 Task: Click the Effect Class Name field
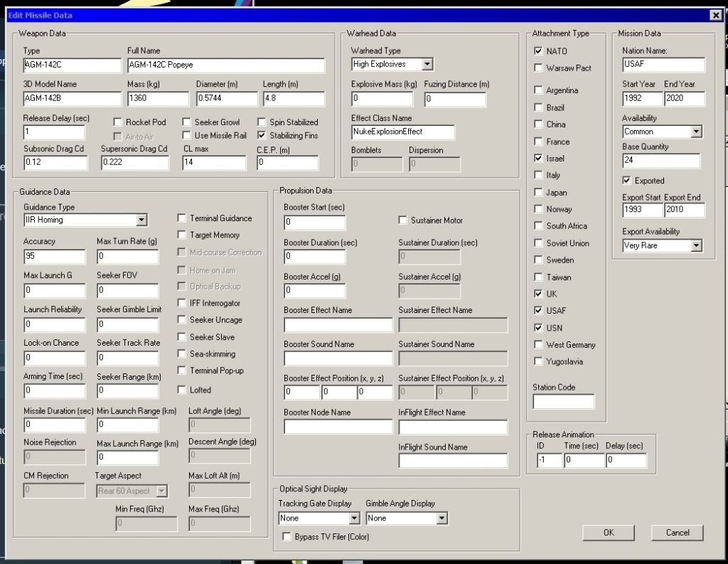click(403, 132)
